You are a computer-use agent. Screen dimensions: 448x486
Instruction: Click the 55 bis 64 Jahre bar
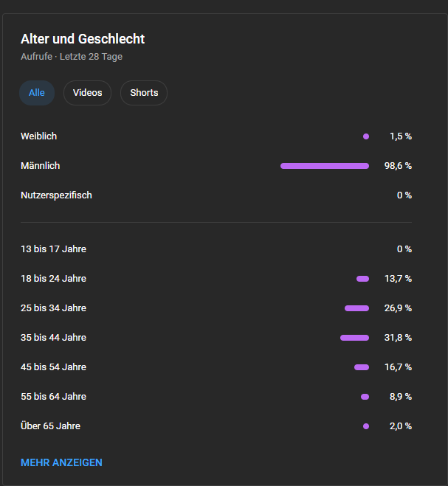tap(365, 397)
